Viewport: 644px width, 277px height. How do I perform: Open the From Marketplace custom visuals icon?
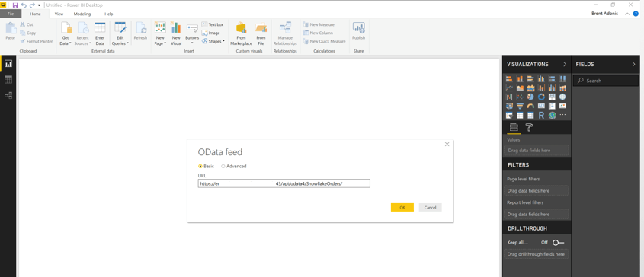(241, 28)
